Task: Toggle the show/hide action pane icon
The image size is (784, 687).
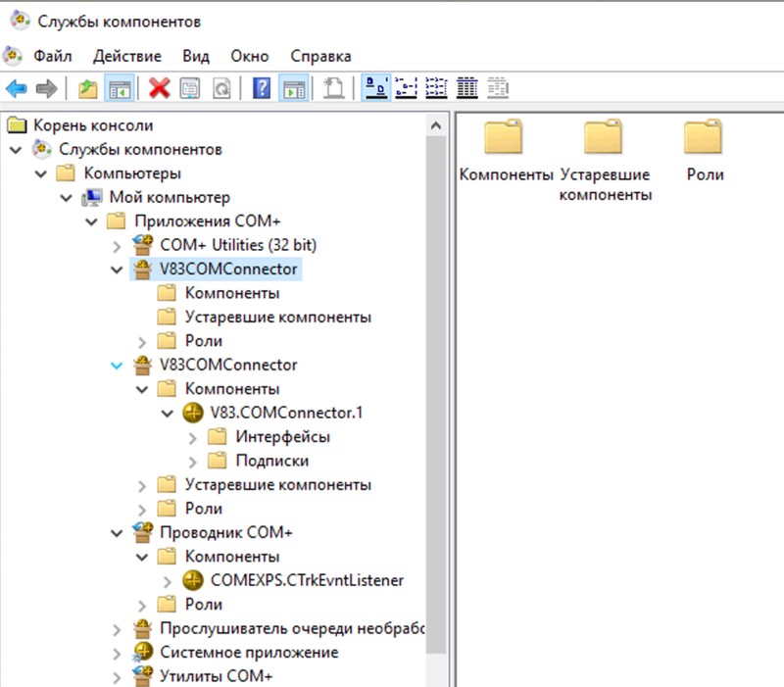Action: tap(293, 89)
